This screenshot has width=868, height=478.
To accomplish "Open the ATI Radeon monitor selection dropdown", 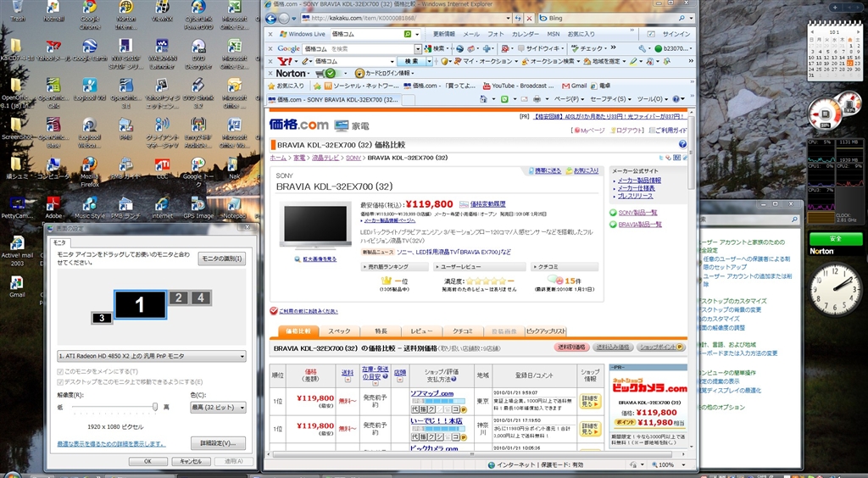I will point(152,357).
